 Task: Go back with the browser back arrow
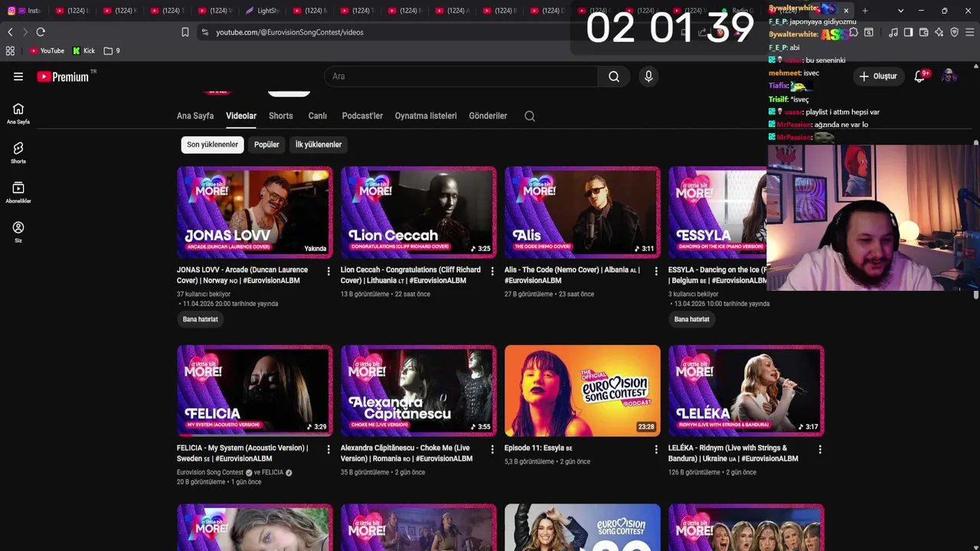click(10, 32)
